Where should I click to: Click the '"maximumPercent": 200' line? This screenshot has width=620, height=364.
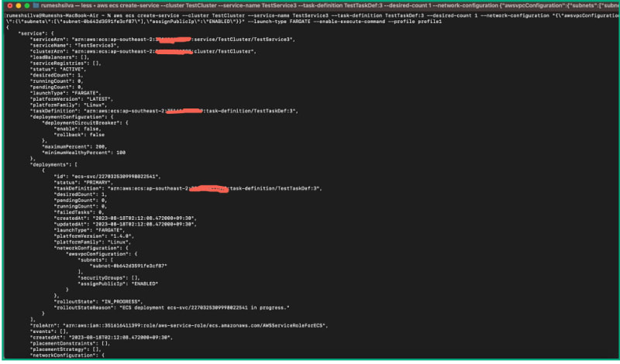pyautogui.click(x=74, y=146)
